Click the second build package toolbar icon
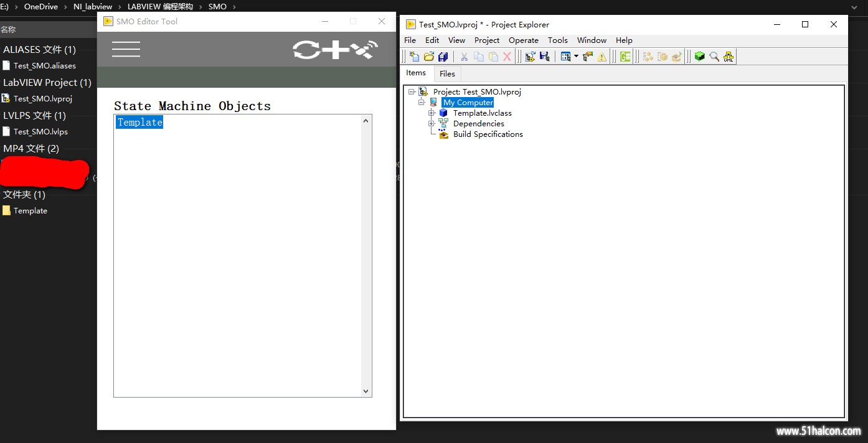This screenshot has width=868, height=443. (x=663, y=57)
